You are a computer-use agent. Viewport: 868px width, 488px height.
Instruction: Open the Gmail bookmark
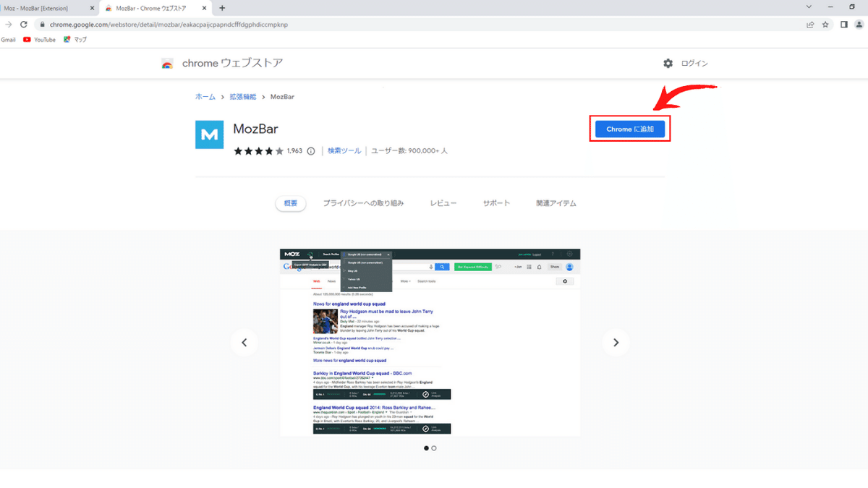[x=8, y=40]
